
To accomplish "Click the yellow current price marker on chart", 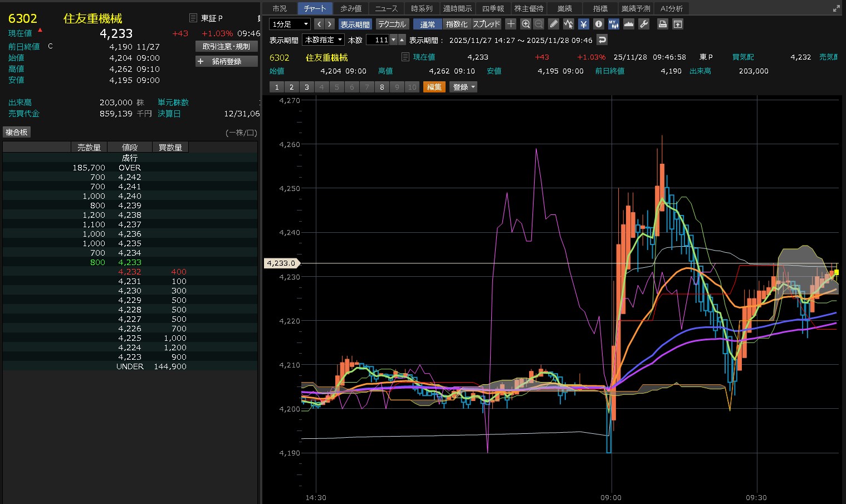I will (837, 272).
